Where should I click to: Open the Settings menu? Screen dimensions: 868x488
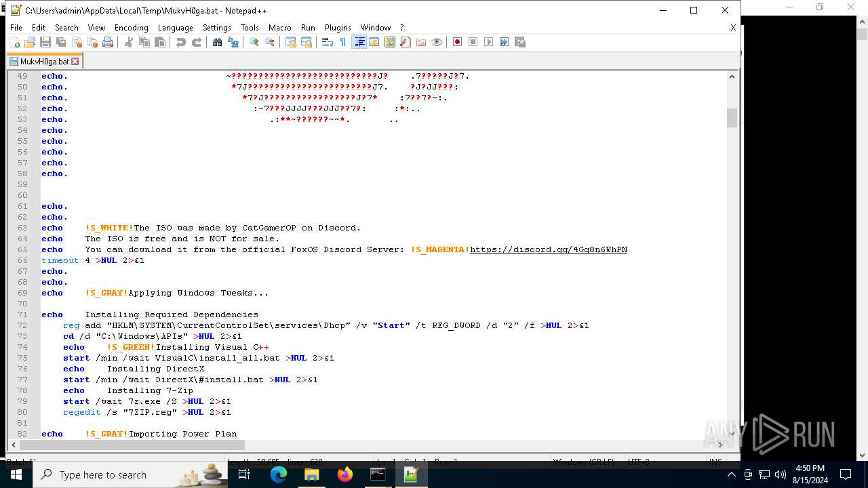(x=217, y=28)
